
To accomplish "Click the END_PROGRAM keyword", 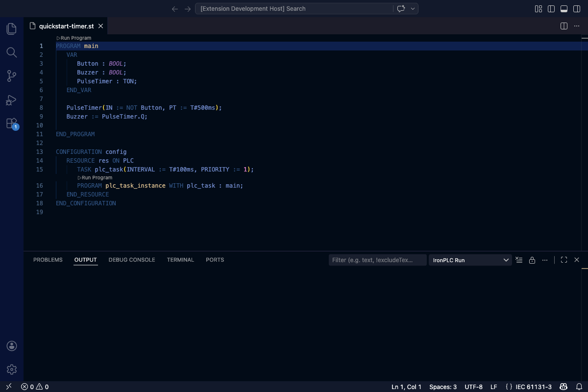I will [75, 134].
